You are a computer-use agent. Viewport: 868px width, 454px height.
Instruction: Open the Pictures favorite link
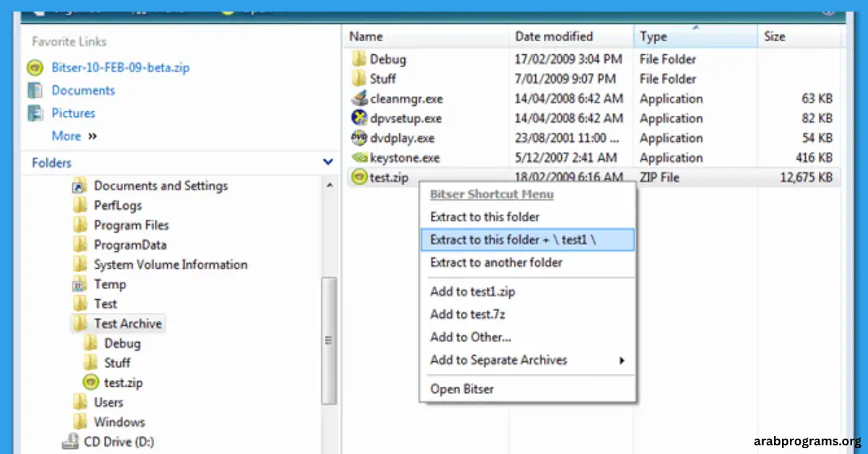tap(73, 113)
